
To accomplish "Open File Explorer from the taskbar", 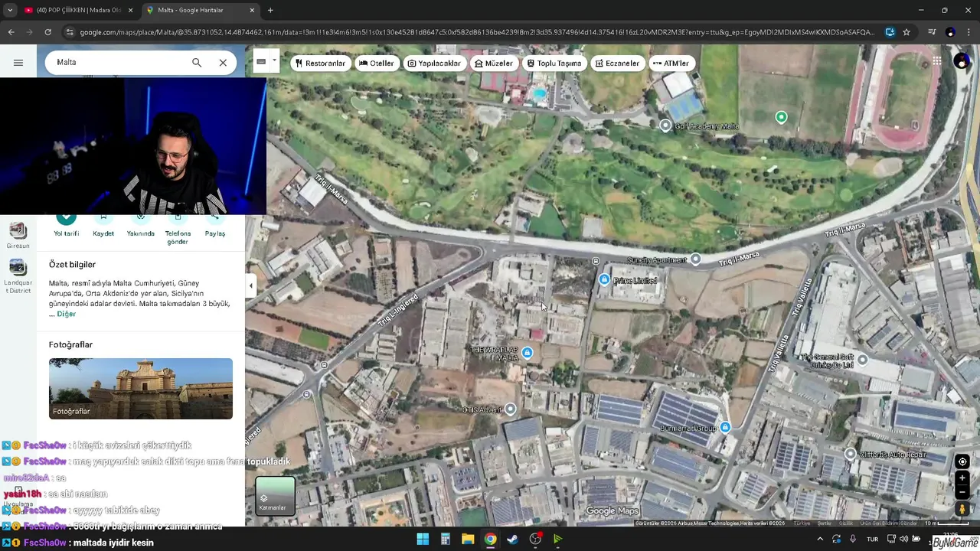I will click(x=468, y=539).
